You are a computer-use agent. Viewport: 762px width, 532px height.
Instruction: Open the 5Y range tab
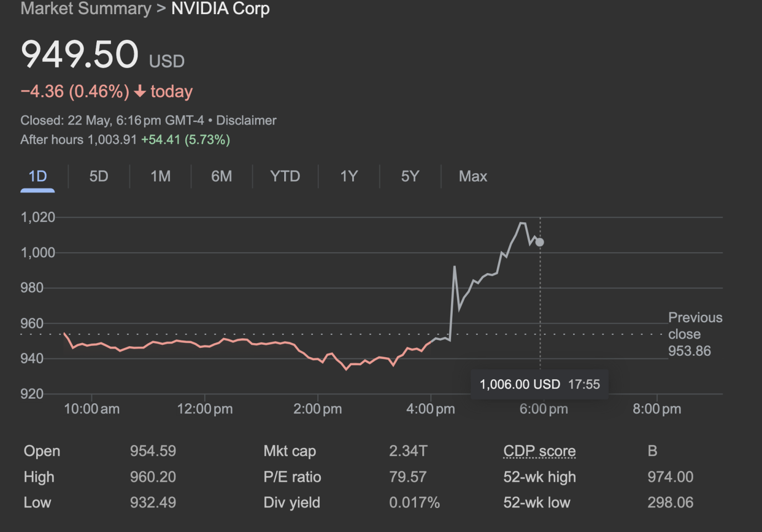[x=410, y=176]
